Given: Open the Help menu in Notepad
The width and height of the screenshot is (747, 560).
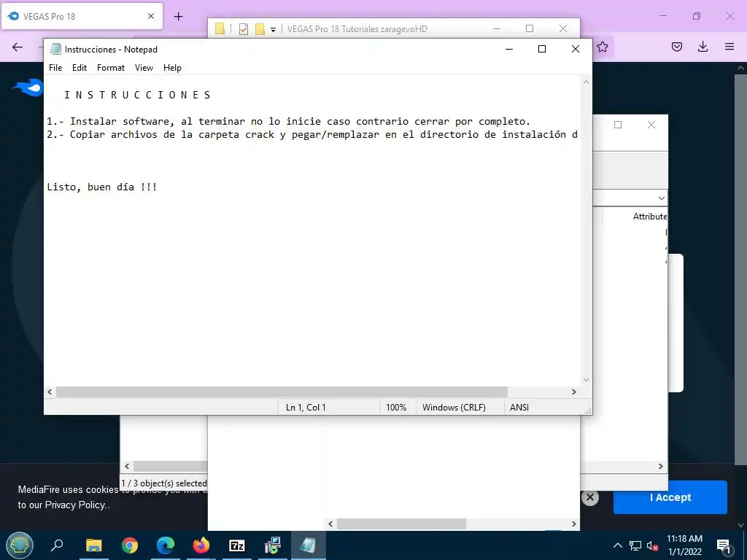Looking at the screenshot, I should tap(172, 68).
